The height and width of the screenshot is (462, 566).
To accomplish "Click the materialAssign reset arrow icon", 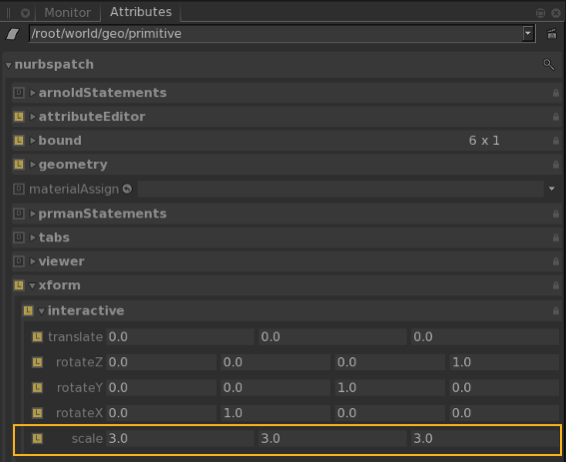I will coord(127,189).
